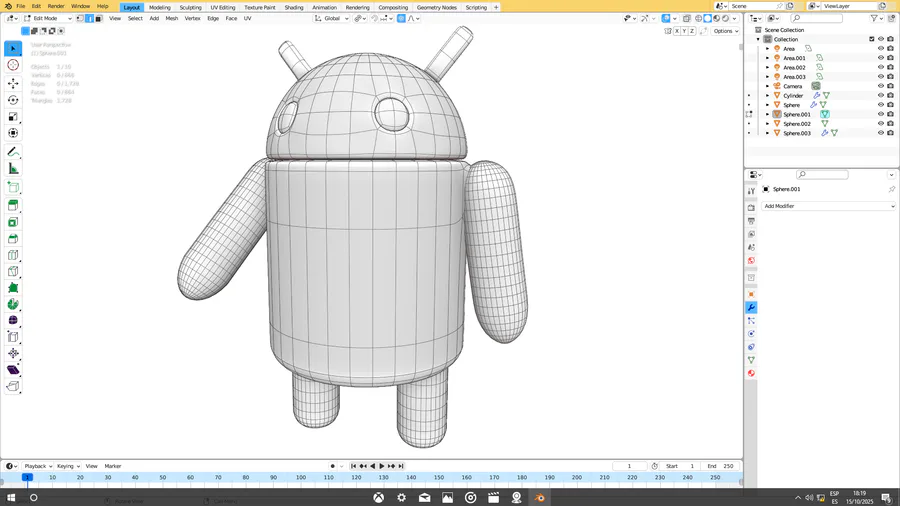Image resolution: width=900 pixels, height=506 pixels.
Task: Open the Render menu
Action: [56, 6]
